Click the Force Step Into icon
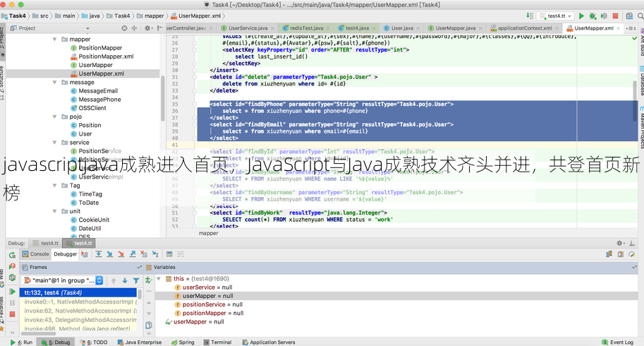644x346 pixels. coord(121,254)
